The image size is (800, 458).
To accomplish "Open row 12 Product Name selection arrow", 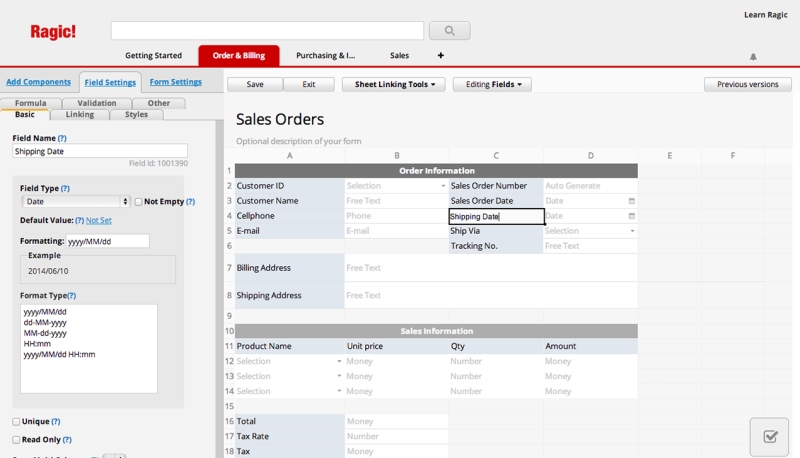I will coord(339,361).
